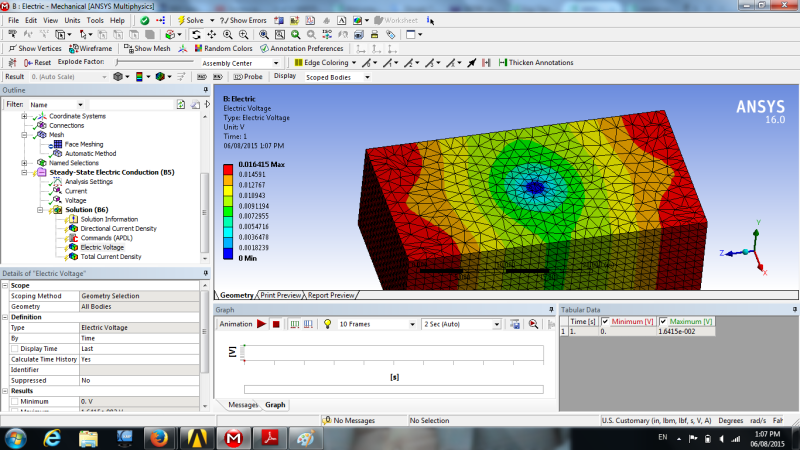Collapse the Mesh tree node
Screen dimensions: 800x450
24,135
